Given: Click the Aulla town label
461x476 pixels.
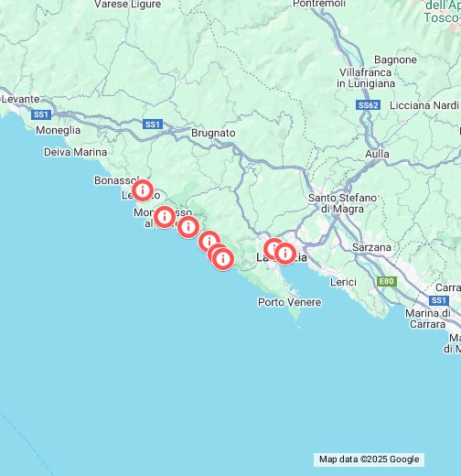Looking at the screenshot, I should [x=377, y=154].
